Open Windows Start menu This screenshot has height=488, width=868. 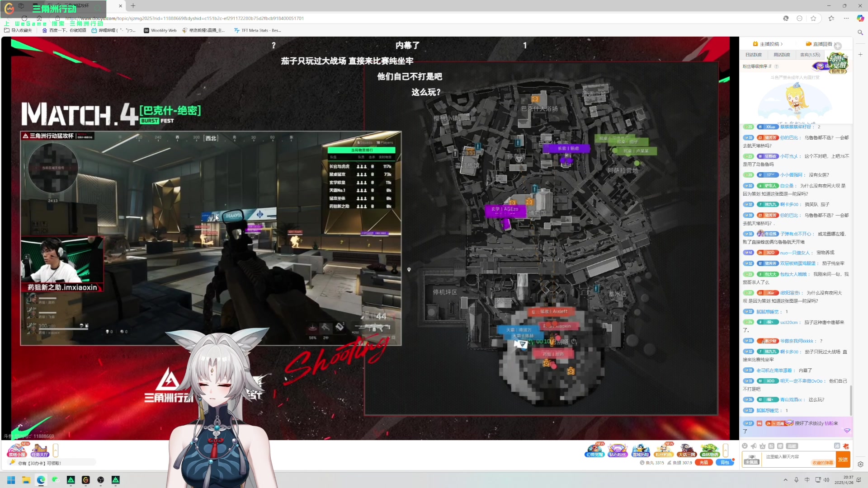[11, 480]
